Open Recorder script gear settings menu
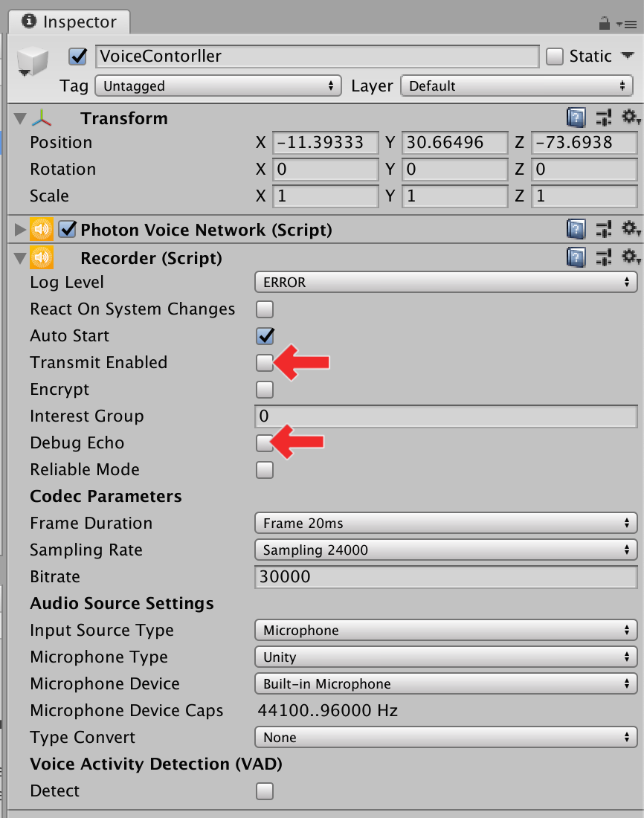This screenshot has height=818, width=644. click(x=631, y=257)
